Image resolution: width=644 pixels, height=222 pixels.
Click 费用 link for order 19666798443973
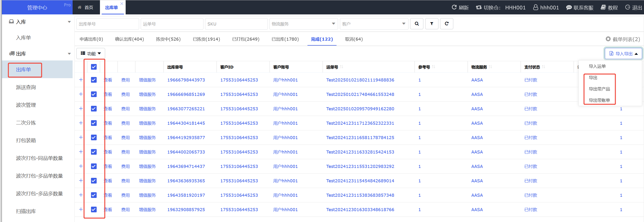pos(125,80)
